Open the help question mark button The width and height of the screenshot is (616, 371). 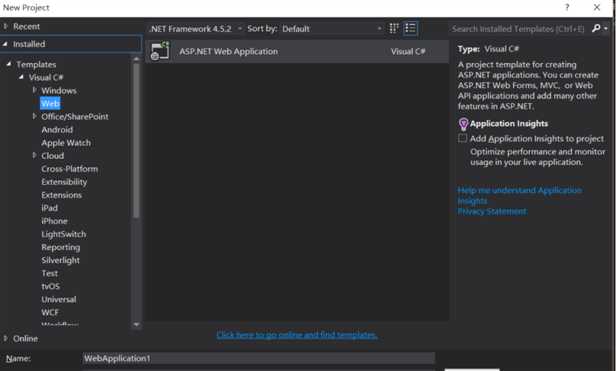coord(567,7)
